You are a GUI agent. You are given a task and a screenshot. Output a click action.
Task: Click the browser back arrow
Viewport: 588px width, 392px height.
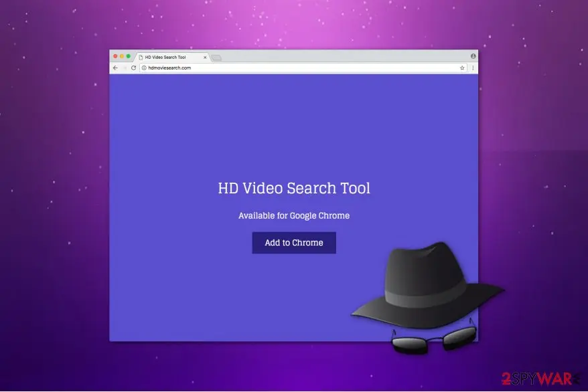pos(115,68)
